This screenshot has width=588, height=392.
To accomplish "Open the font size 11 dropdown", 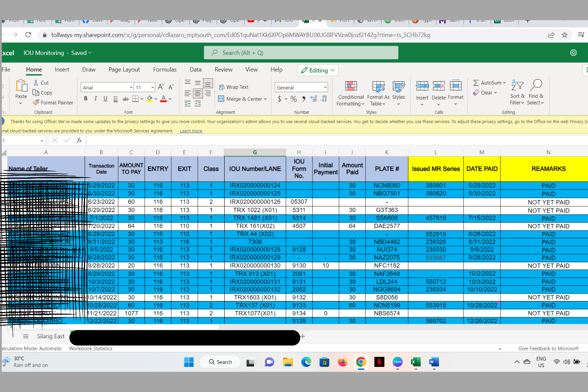I will coord(152,87).
